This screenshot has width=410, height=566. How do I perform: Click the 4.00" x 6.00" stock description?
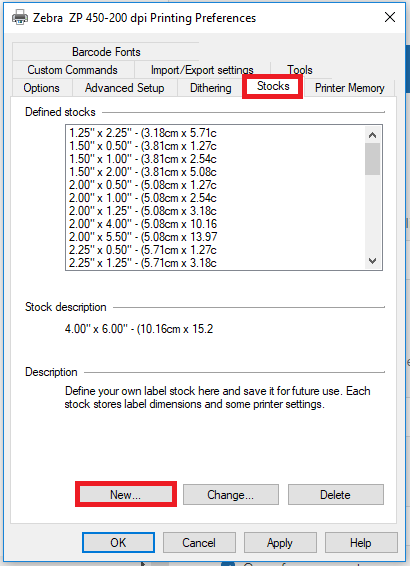(x=139, y=329)
